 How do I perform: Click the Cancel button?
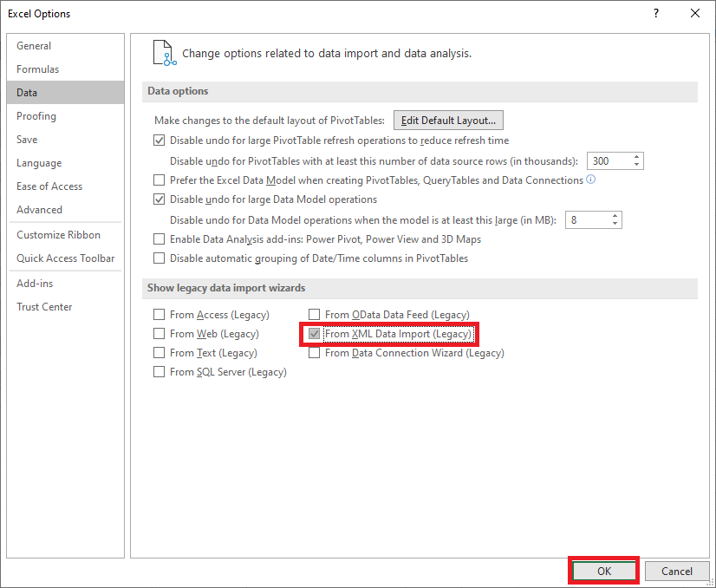tap(677, 572)
